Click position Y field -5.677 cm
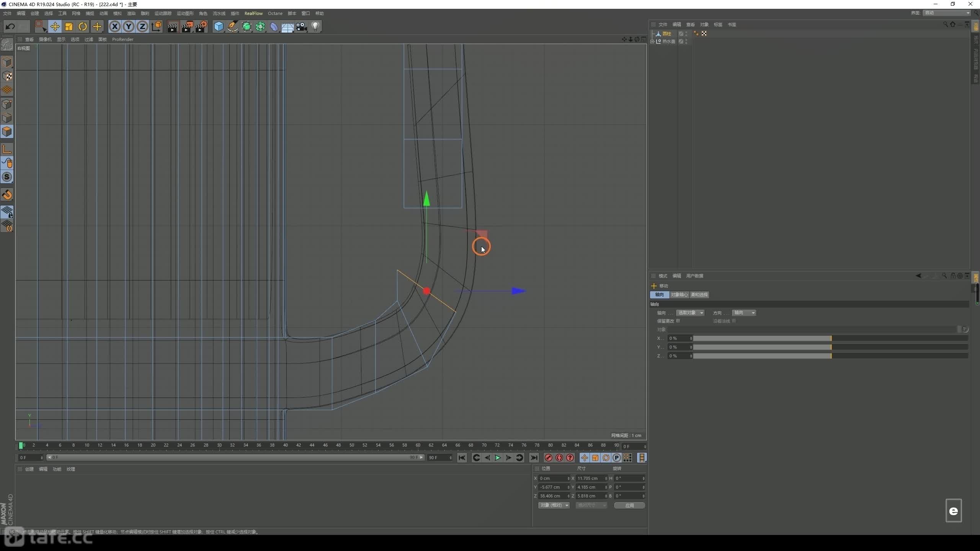The image size is (980, 551). pos(554,487)
